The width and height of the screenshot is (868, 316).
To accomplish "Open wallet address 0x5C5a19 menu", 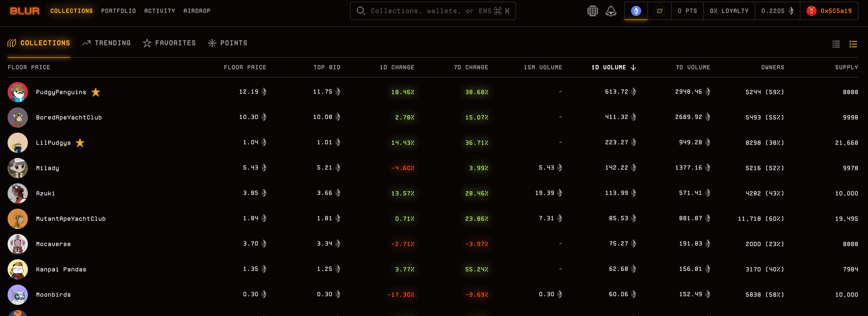I will [x=829, y=11].
